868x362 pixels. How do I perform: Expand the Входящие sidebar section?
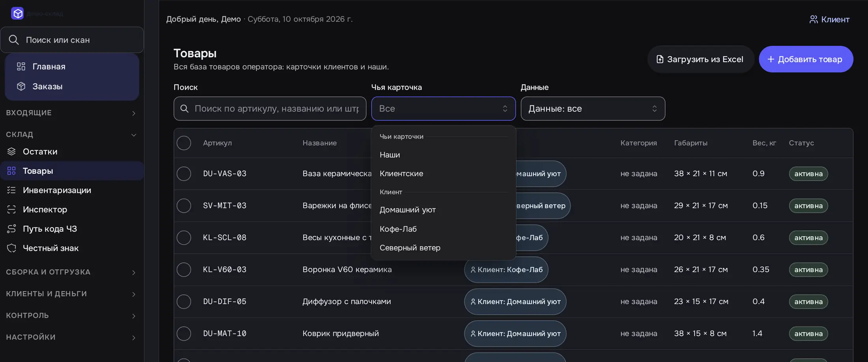pyautogui.click(x=71, y=113)
